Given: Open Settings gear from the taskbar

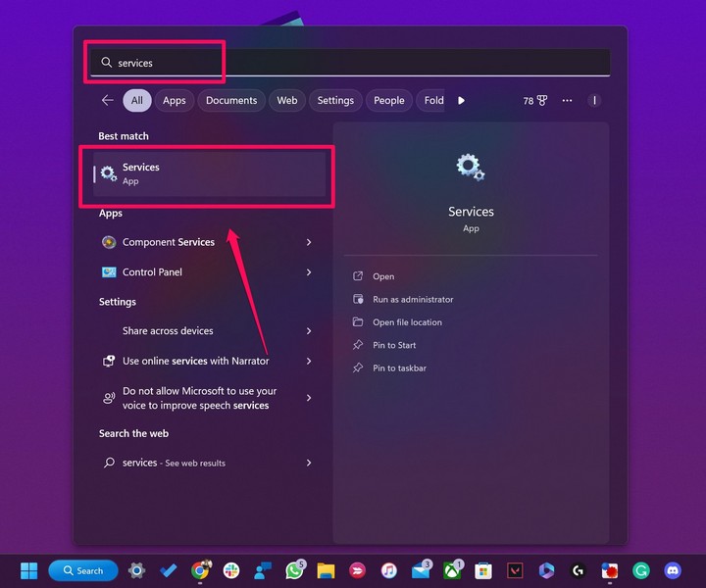Looking at the screenshot, I should (x=136, y=571).
